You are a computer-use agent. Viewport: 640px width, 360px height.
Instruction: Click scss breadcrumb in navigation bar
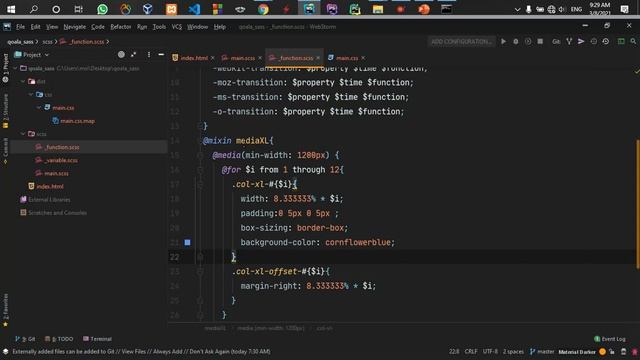(48, 42)
